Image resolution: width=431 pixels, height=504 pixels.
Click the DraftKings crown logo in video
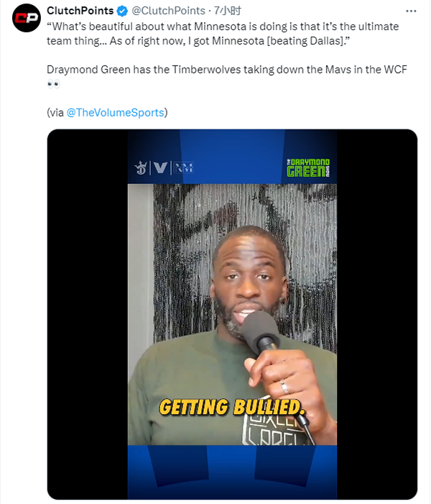click(x=141, y=168)
